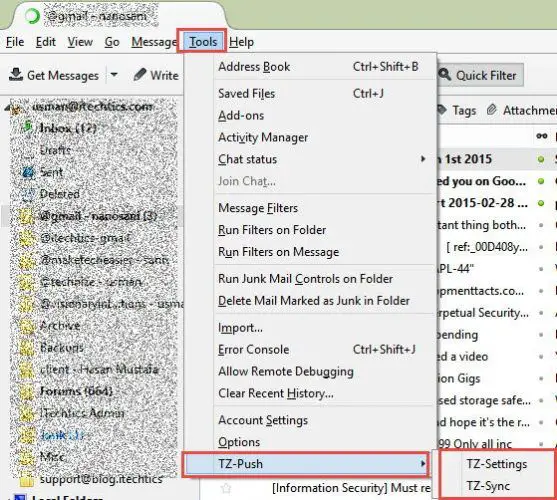557x500 pixels.
Task: Open the File menu
Action: click(15, 42)
